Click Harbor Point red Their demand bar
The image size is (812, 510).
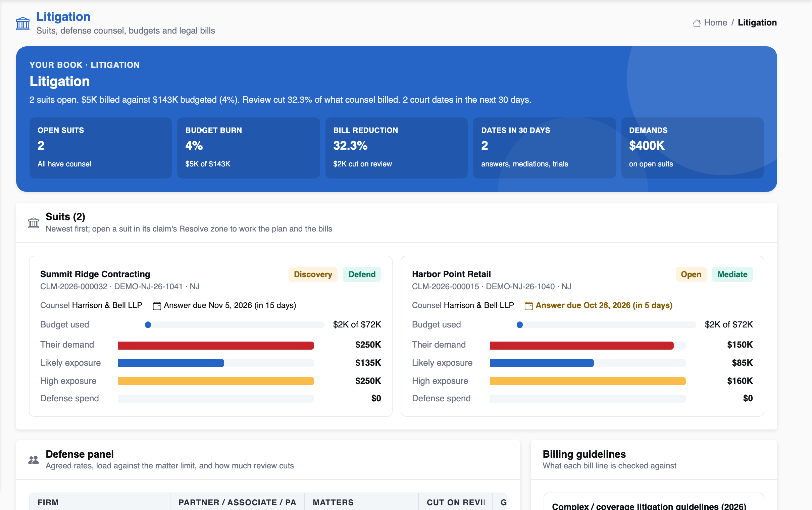pos(582,345)
